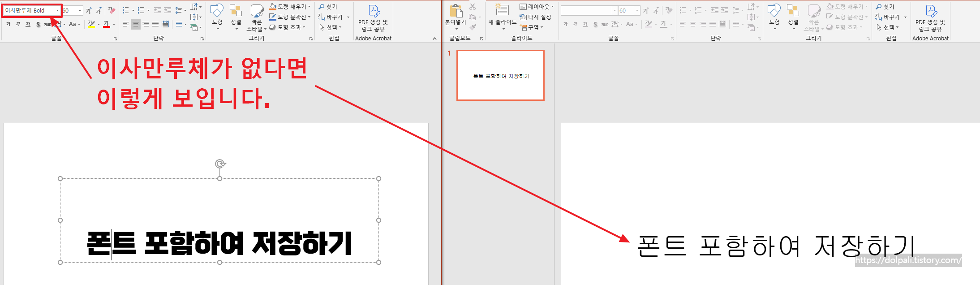Toggle center alignment in left window
980x285 pixels.
(136, 24)
